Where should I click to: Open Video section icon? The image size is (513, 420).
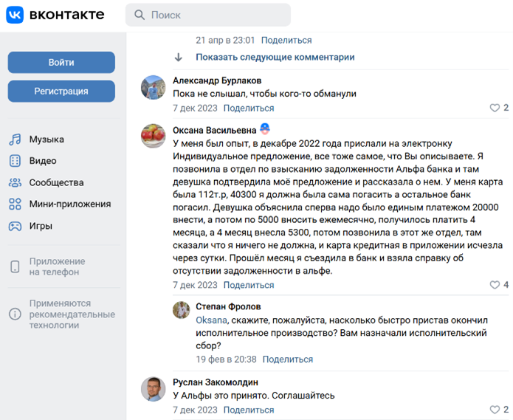click(15, 161)
